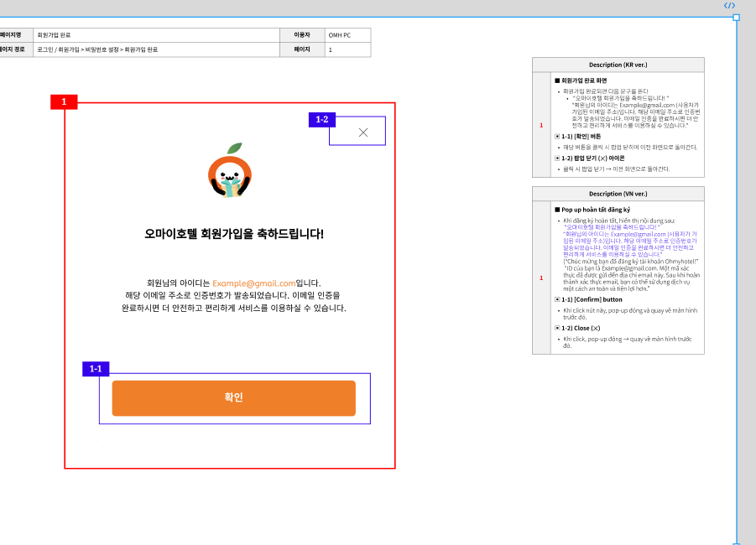This screenshot has height=545, width=756.
Task: Select the line Khi đăng ký hoàn tất, hiển thị nội dung sau
Action: coord(619,221)
